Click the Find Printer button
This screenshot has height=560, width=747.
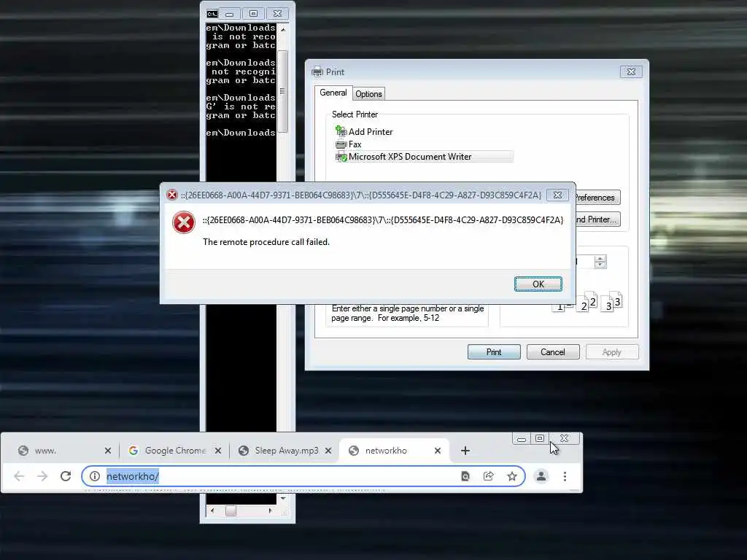(597, 219)
